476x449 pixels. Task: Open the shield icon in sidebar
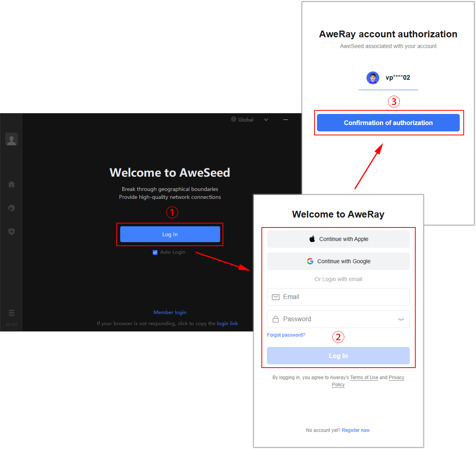click(12, 231)
